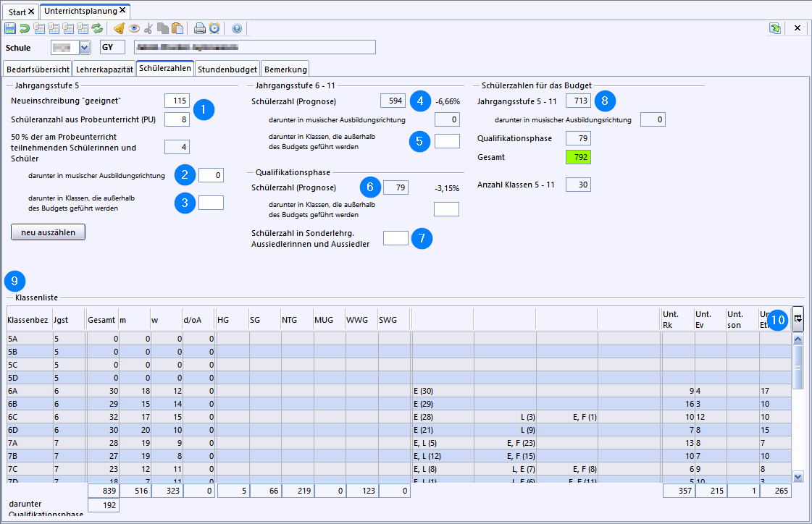Select class row 6A in Klassenliste
The height and width of the screenshot is (524, 812).
(398, 391)
